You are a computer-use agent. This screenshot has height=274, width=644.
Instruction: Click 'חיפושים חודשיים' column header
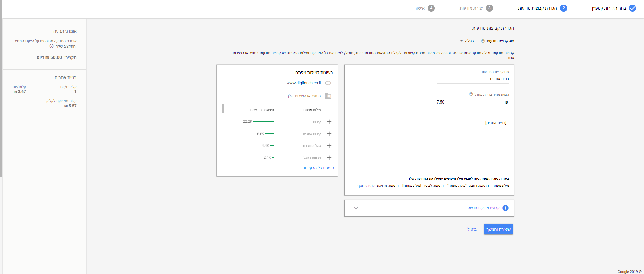(262, 110)
